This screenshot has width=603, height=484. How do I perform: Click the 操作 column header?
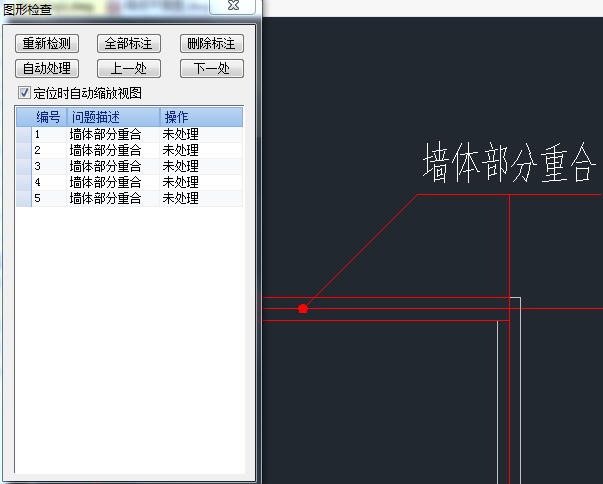(201, 117)
